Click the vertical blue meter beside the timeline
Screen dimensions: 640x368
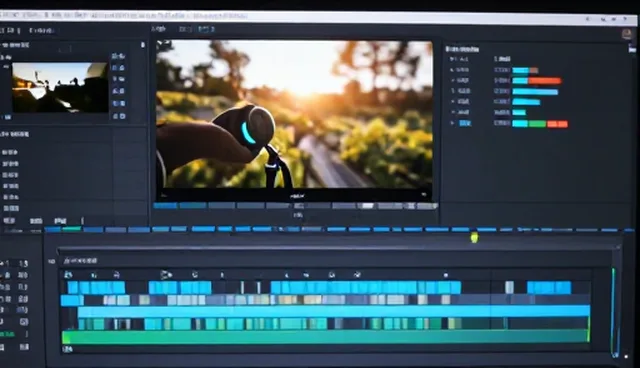(615, 312)
